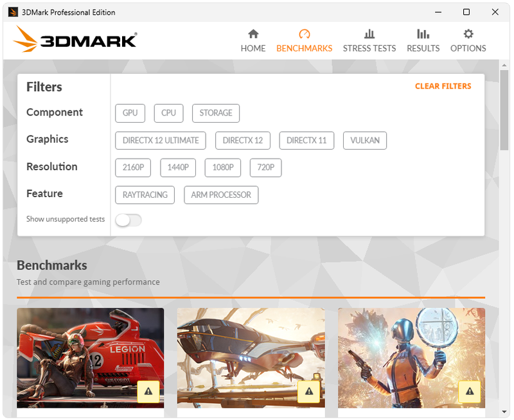
Task: Click warning icon on Legion motorcycle benchmark
Action: 148,391
